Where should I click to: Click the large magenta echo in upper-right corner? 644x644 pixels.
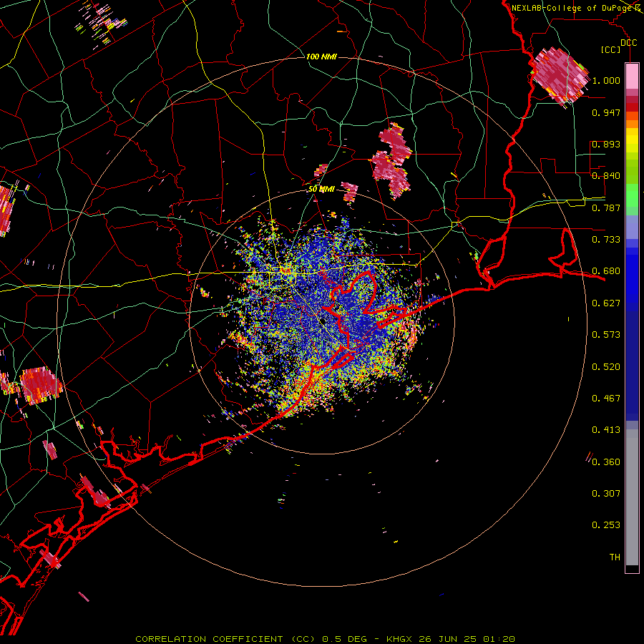coord(560,77)
